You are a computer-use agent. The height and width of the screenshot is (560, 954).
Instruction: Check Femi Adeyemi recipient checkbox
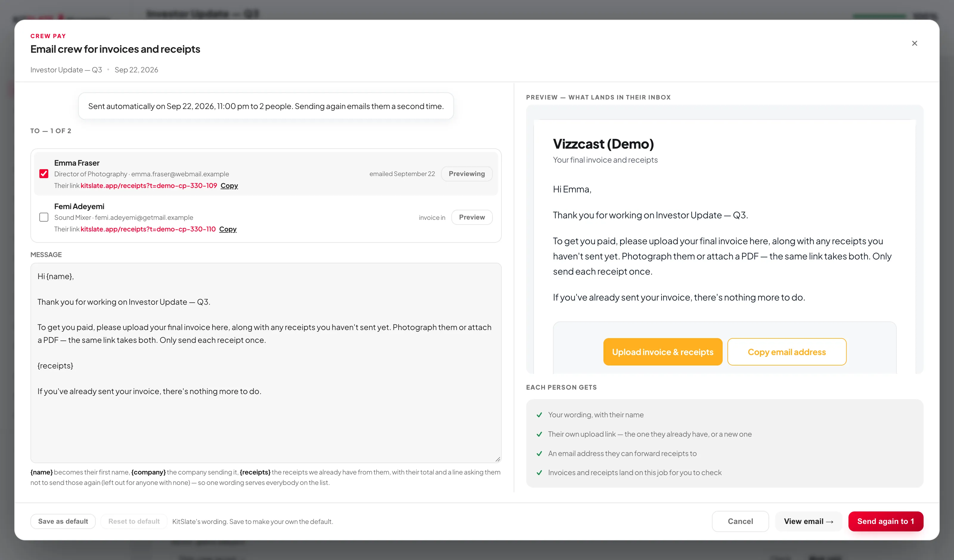[x=44, y=217]
